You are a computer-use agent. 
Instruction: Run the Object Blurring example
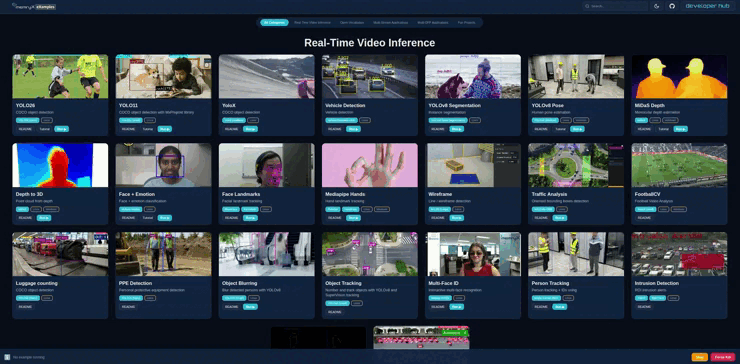tap(250, 306)
